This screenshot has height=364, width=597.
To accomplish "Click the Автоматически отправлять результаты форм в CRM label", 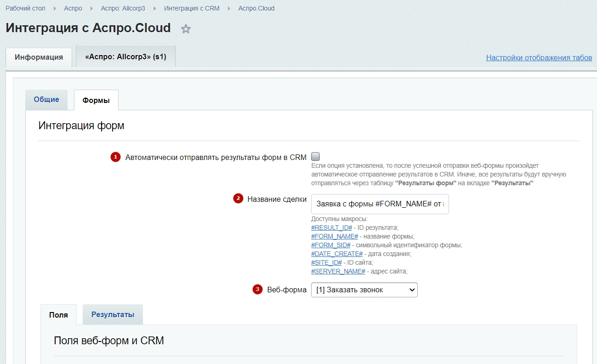I will 216,157.
